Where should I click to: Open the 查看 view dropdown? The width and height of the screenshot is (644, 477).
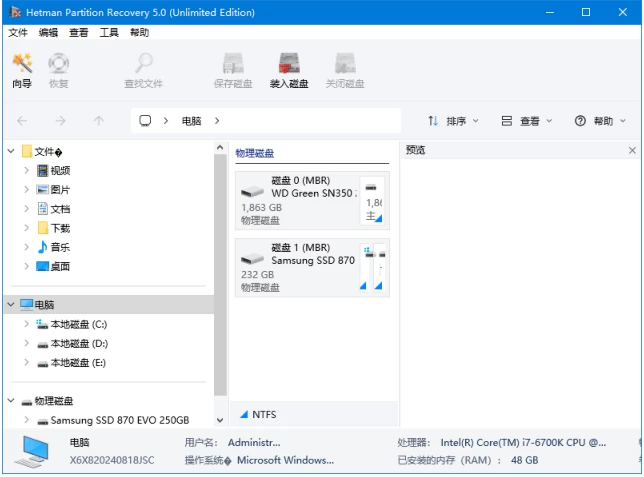click(526, 121)
